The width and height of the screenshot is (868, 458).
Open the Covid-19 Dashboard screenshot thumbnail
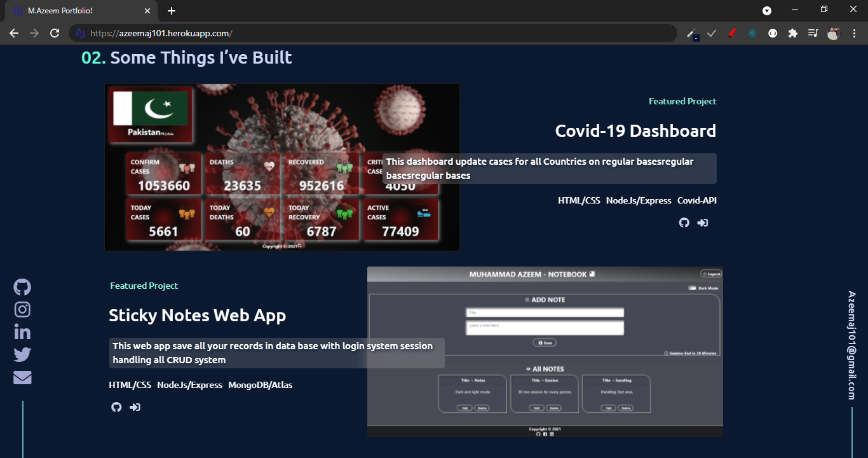pos(282,167)
